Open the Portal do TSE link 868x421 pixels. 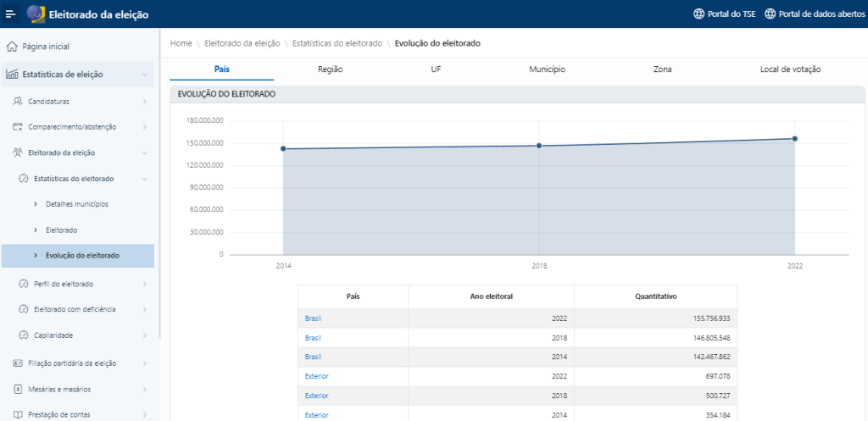point(724,14)
